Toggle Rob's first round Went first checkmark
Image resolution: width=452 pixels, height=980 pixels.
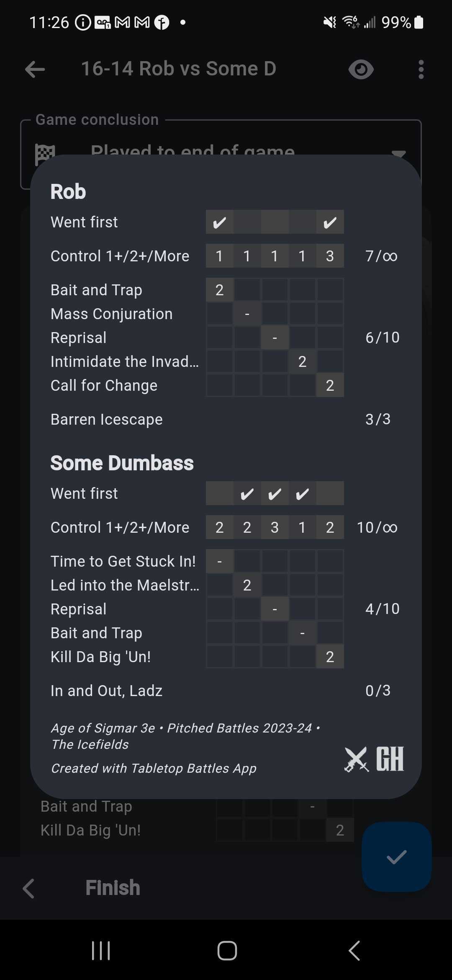coord(219,222)
